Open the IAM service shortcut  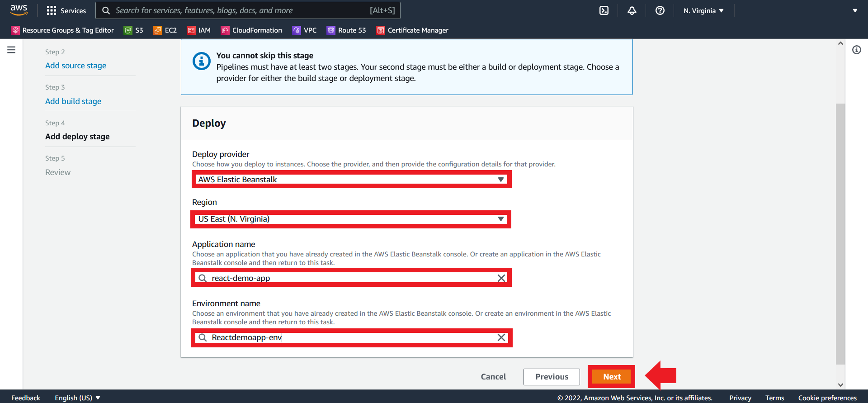(x=199, y=30)
